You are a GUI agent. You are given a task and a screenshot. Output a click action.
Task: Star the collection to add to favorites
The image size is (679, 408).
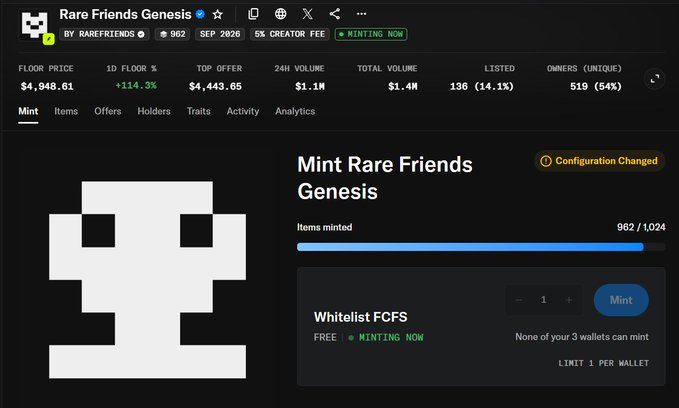click(217, 14)
